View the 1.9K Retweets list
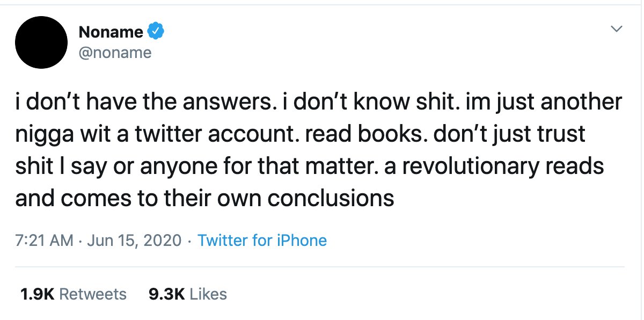The image size is (644, 320). point(73,294)
